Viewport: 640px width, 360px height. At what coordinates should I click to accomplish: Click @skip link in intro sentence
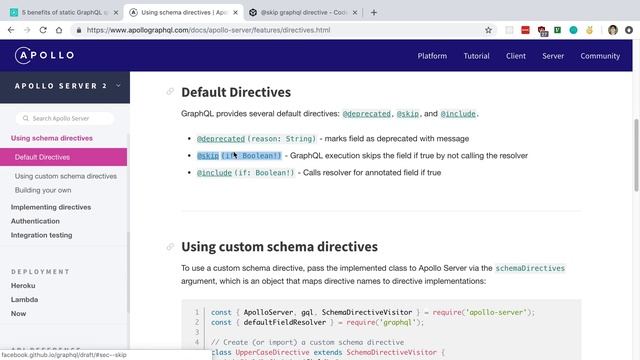(408, 114)
